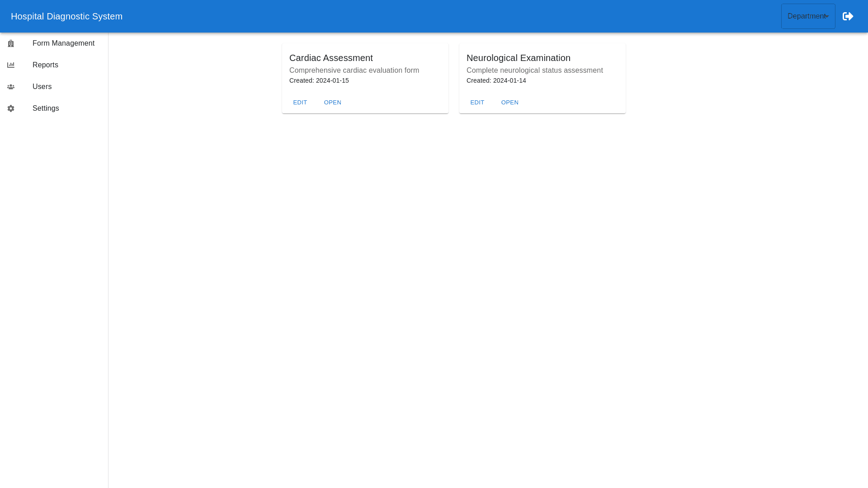Viewport: 868px width, 488px height.
Task: Click the Neurological Examination card title
Action: pyautogui.click(x=519, y=58)
